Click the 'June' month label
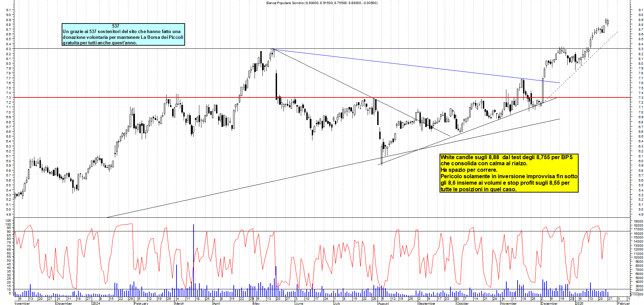This screenshot has width=644, height=305. 299,303
